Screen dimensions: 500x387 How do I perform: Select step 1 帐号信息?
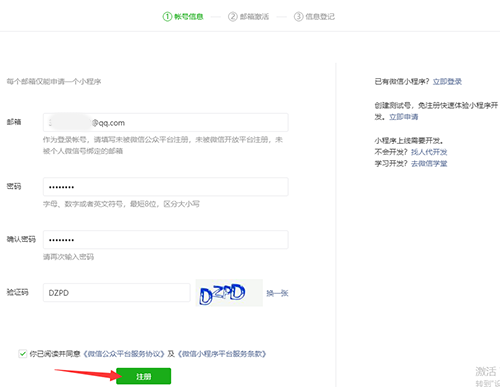(x=183, y=16)
